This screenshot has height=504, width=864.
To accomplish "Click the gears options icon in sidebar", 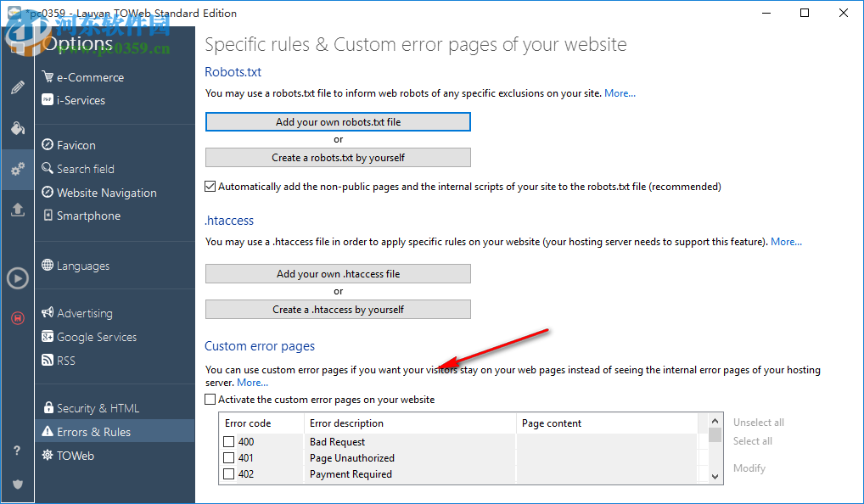I will pyautogui.click(x=17, y=170).
